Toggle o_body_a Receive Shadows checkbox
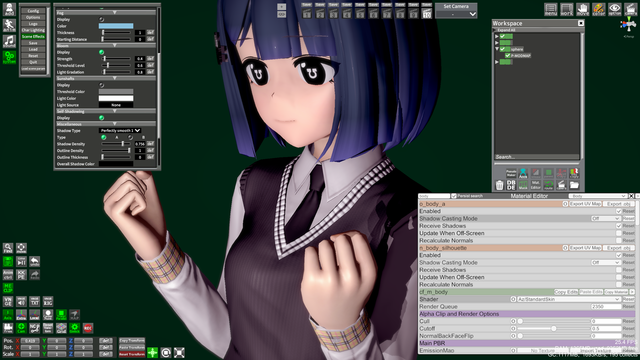This screenshot has height=360, width=640. pos(618,226)
